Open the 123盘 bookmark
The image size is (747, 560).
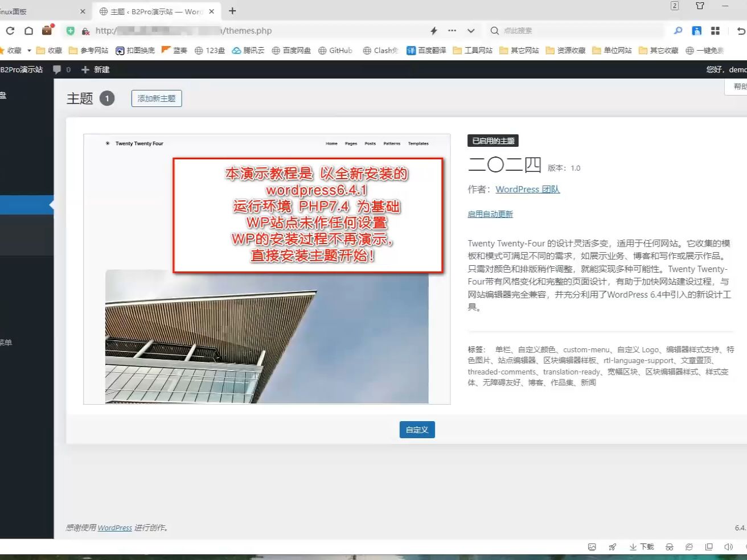click(x=210, y=50)
